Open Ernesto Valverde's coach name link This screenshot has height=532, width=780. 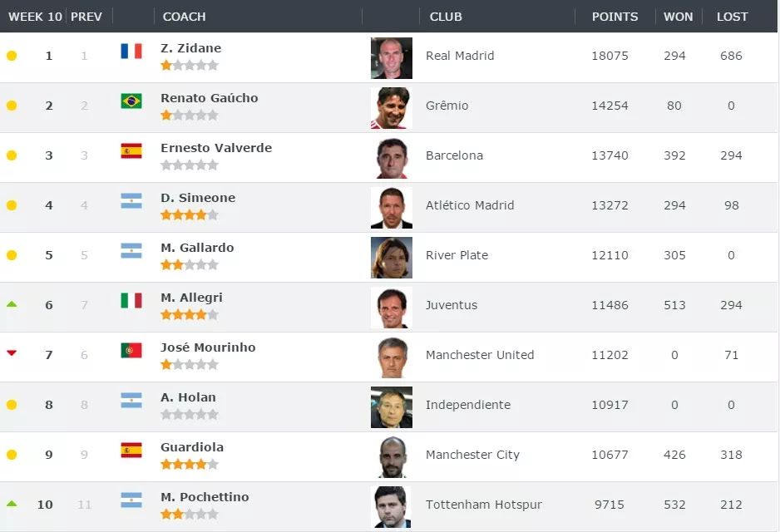click(216, 148)
